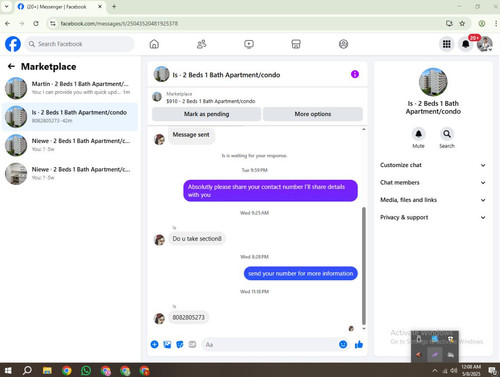Screen dimensions: 500x377
Task: Click the purple conversation information icon
Action: click(355, 74)
